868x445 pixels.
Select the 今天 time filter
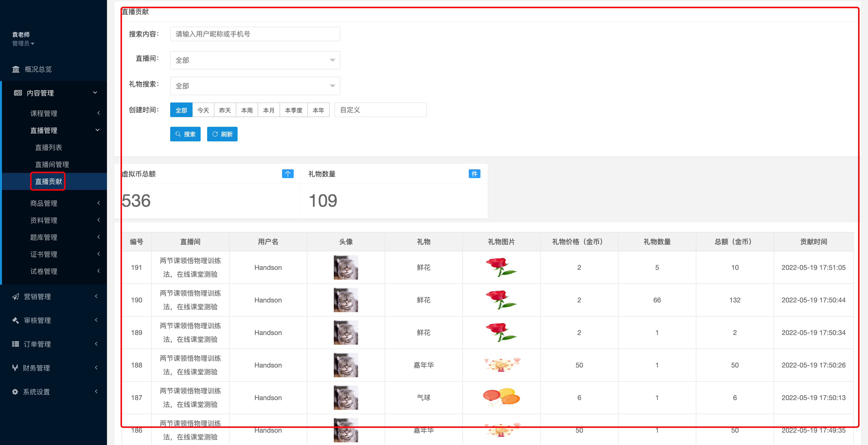click(x=203, y=110)
